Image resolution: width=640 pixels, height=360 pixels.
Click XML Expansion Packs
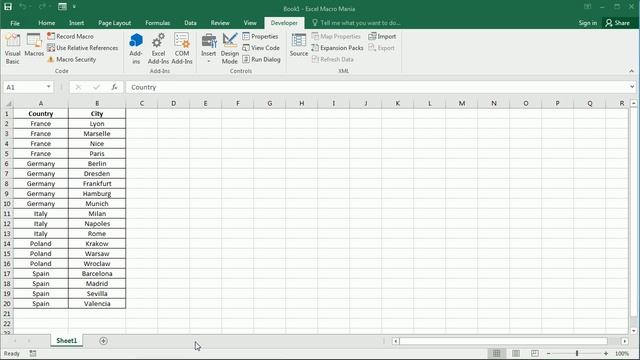pyautogui.click(x=337, y=48)
